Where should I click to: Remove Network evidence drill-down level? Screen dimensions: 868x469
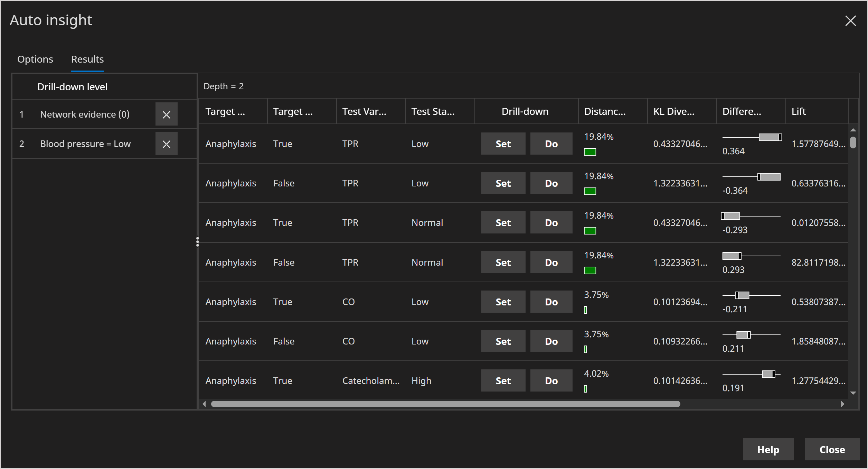click(166, 114)
